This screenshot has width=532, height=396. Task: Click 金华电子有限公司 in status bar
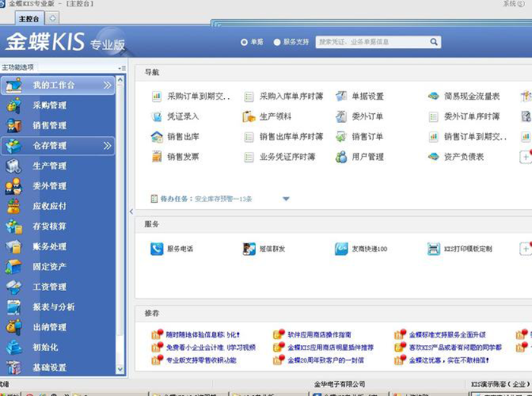point(339,384)
